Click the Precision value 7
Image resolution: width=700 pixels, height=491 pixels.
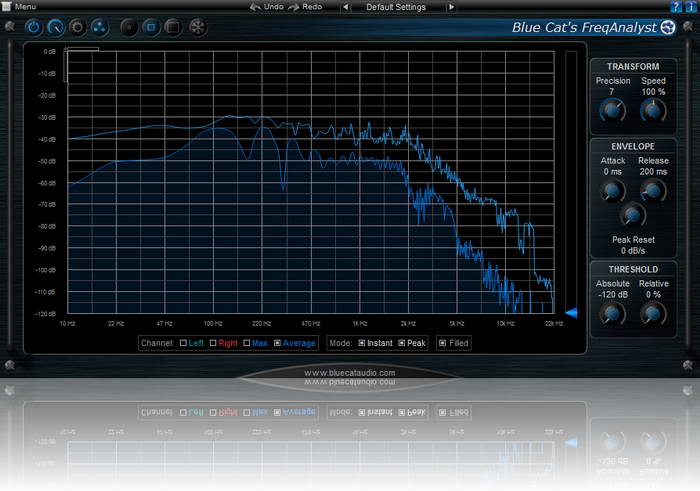pos(612,92)
